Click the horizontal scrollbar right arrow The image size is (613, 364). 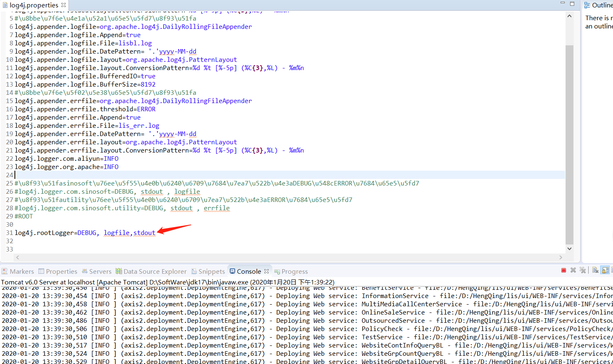[x=561, y=257]
